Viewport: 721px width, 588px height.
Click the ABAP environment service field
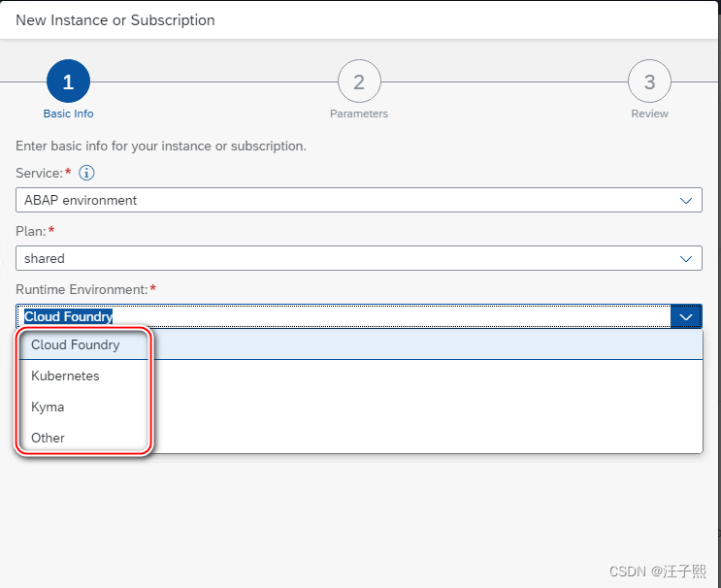(359, 200)
